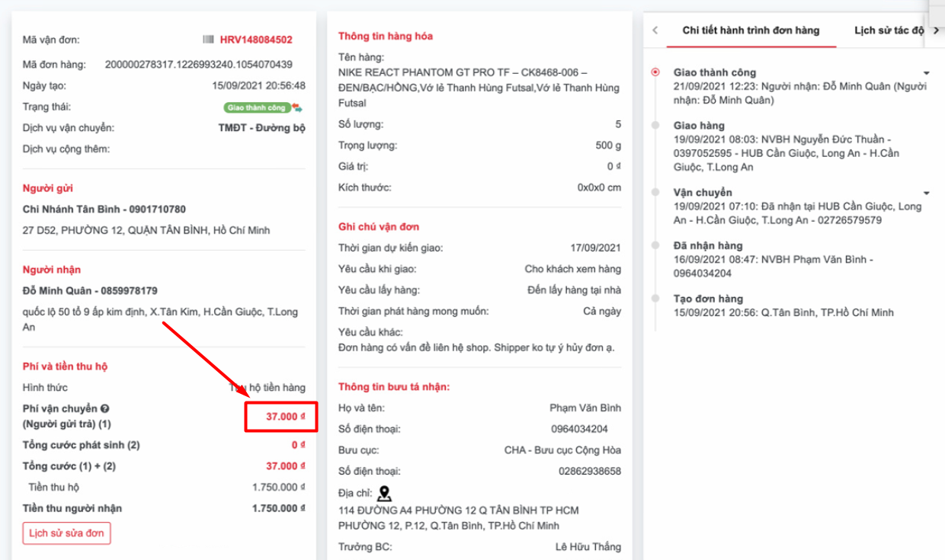The width and height of the screenshot is (945, 560).
Task: Click the status change arrows icon
Action: click(x=297, y=107)
